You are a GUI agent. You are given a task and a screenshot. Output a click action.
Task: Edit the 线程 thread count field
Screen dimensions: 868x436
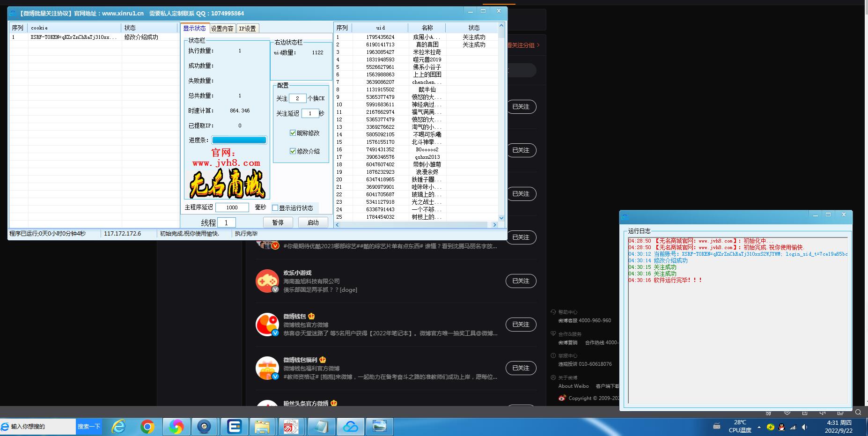coord(227,222)
